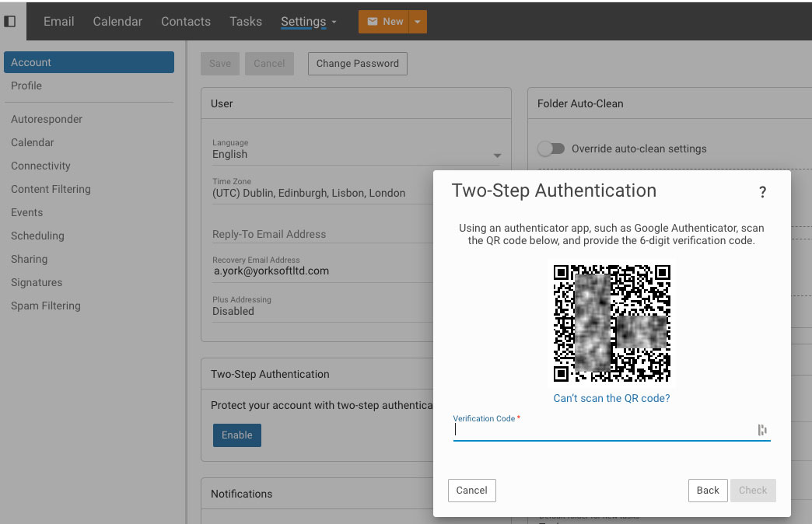Click the "Notifications" section heading

241,494
